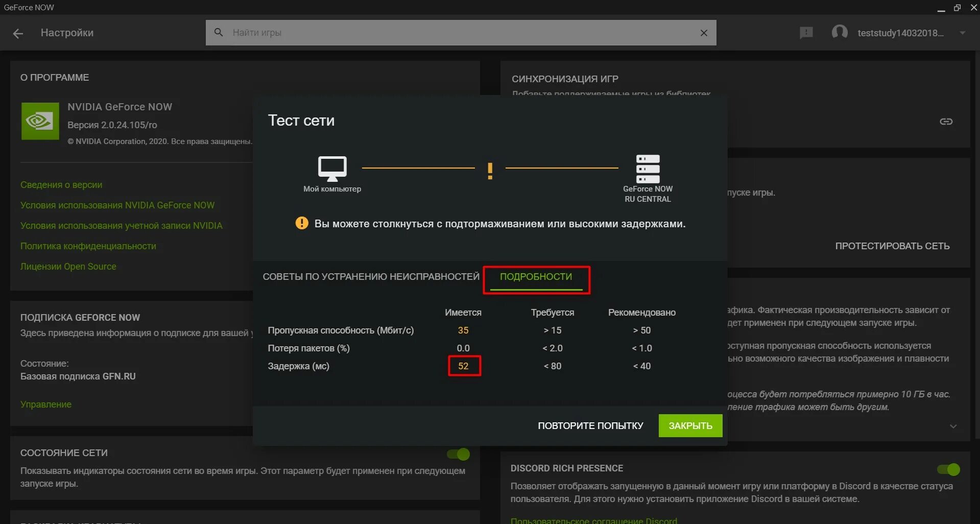Click the bandwidth value 35
Viewport: 980px width, 524px height.
tap(463, 330)
